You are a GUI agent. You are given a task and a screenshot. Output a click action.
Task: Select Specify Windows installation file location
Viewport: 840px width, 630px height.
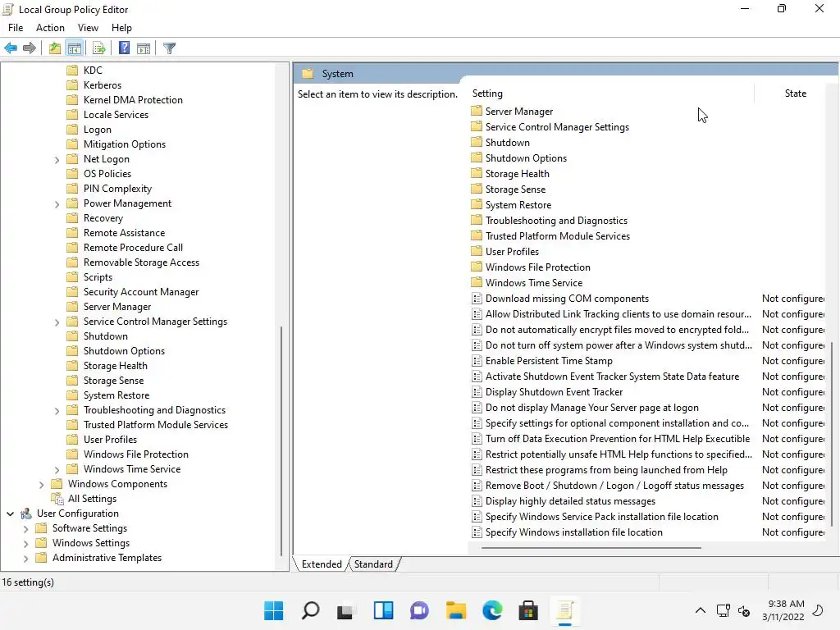(x=573, y=532)
